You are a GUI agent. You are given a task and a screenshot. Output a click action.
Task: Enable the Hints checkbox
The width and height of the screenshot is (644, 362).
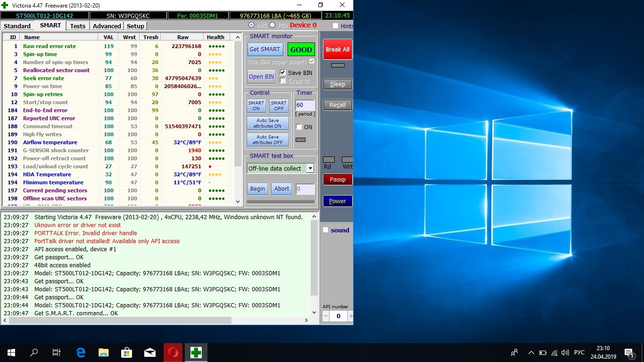pyautogui.click(x=335, y=26)
